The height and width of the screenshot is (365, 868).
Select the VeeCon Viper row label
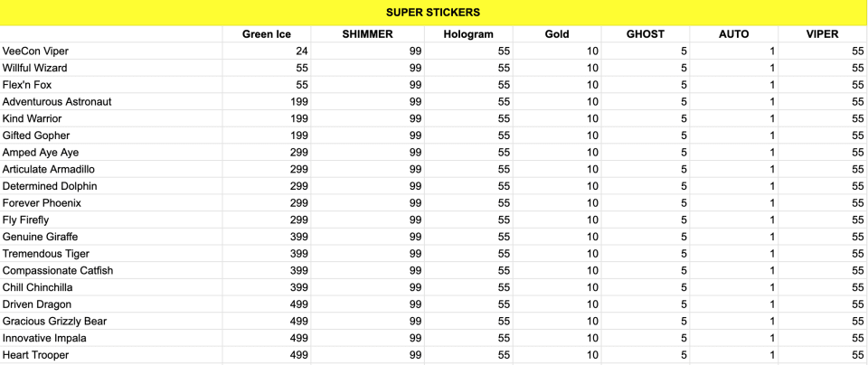coord(36,51)
